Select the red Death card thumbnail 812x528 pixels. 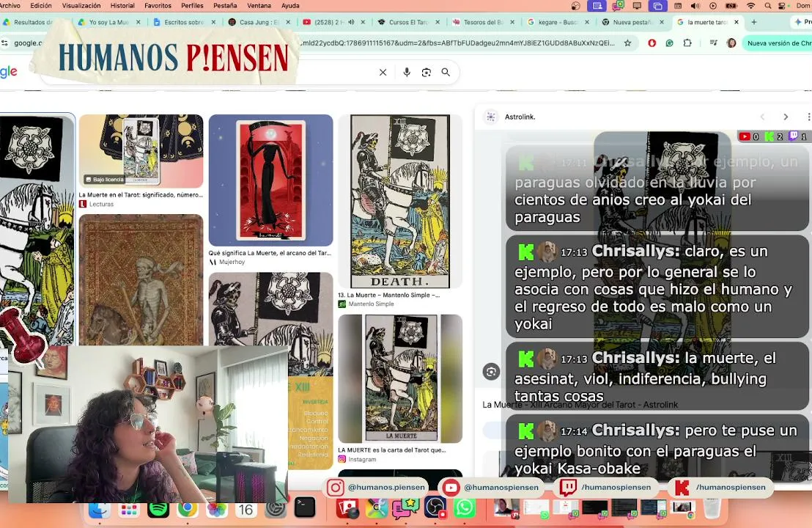[x=271, y=180]
